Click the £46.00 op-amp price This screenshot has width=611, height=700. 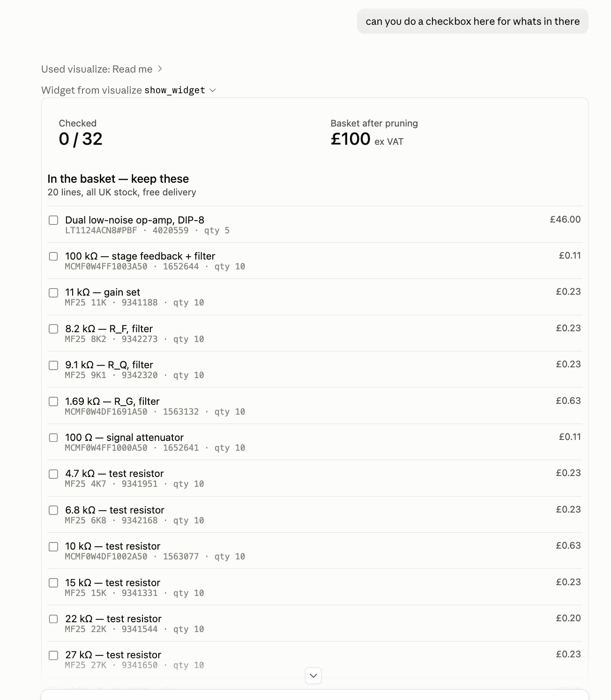(x=565, y=219)
